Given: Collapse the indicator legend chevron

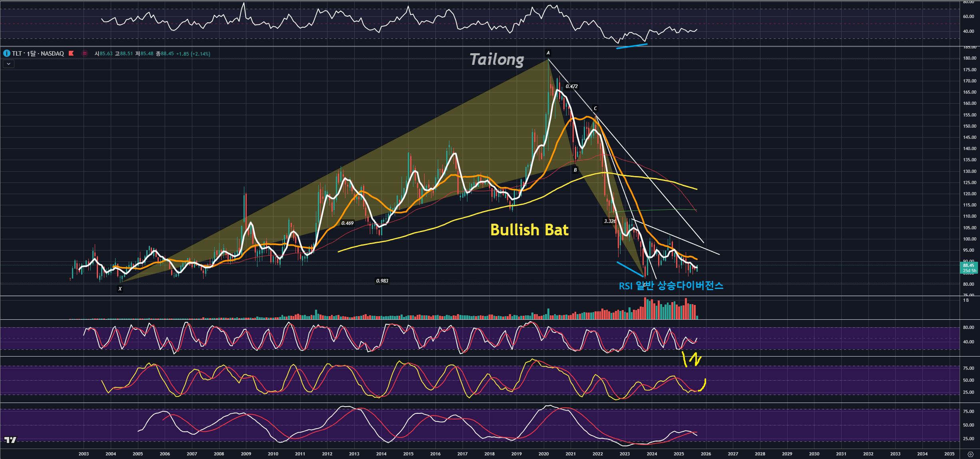Looking at the screenshot, I should pyautogui.click(x=8, y=64).
